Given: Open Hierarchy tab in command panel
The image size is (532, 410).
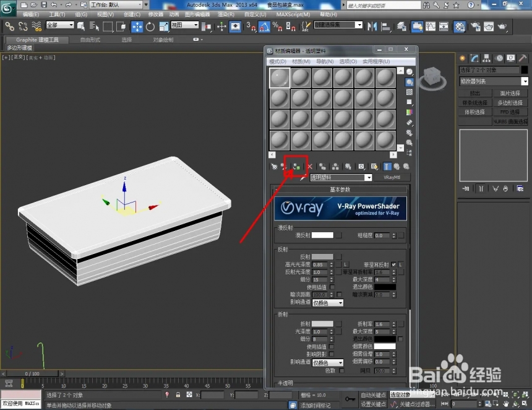Looking at the screenshot, I should pyautogui.click(x=487, y=58).
